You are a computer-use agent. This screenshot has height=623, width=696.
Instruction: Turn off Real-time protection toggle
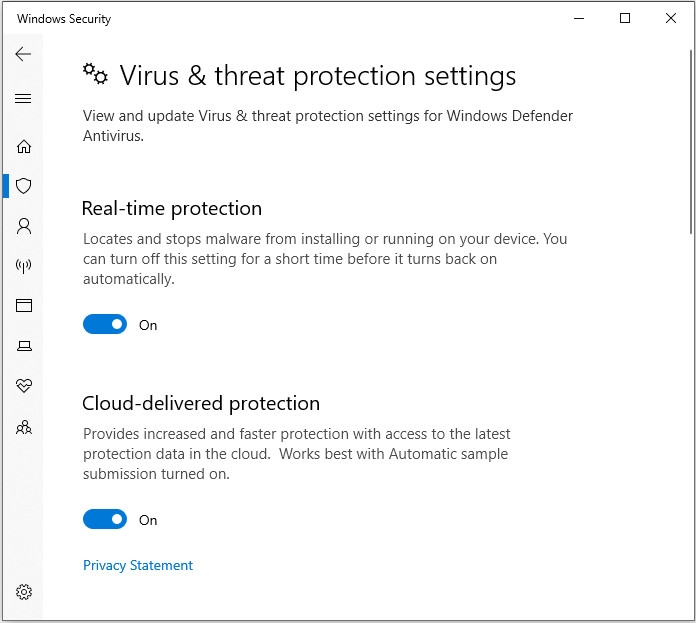coord(105,324)
